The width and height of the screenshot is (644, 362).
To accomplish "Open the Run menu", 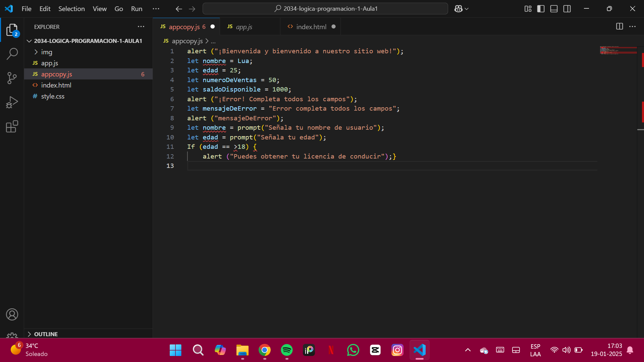I will point(137,9).
